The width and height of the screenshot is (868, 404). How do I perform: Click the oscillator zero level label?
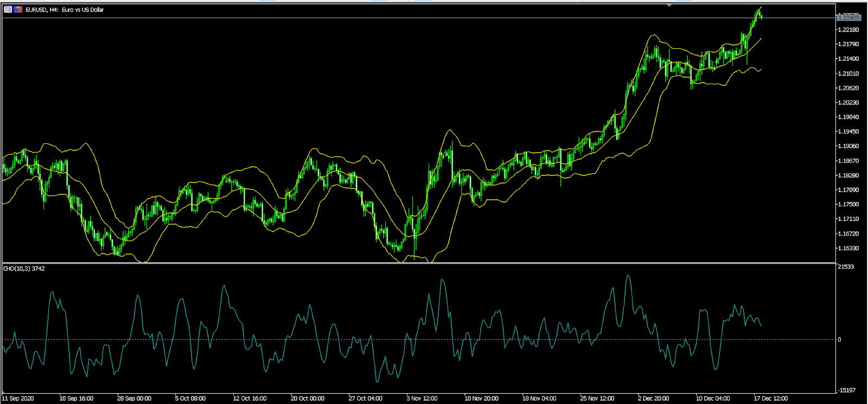[840, 339]
